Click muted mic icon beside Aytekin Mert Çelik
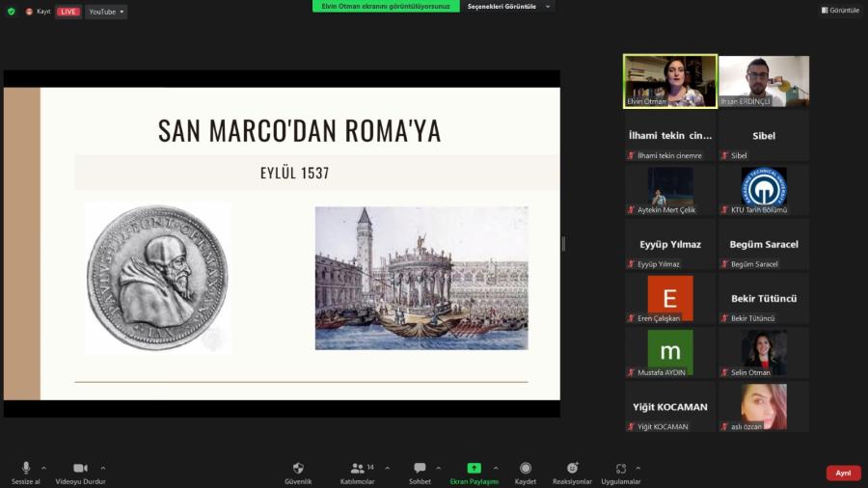The image size is (868, 488). pos(631,209)
